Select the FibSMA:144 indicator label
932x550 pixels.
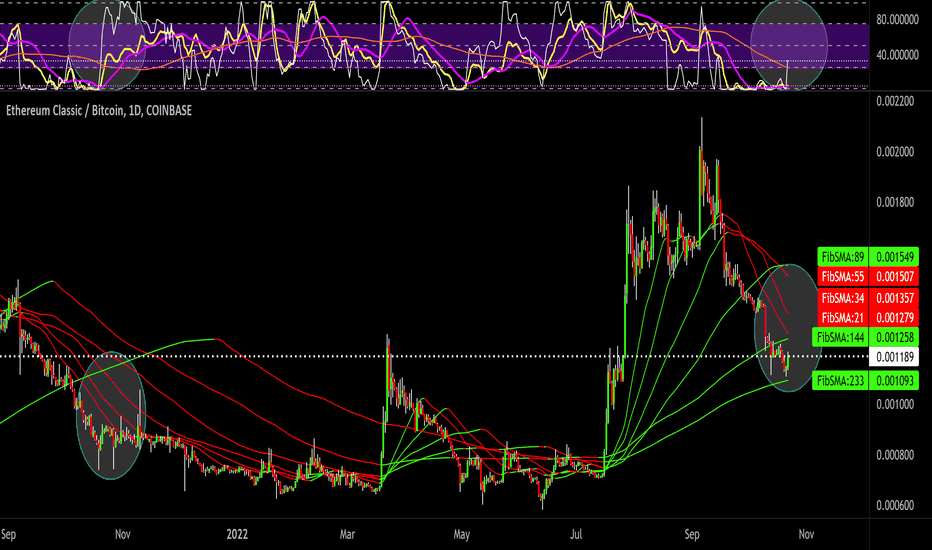[840, 337]
